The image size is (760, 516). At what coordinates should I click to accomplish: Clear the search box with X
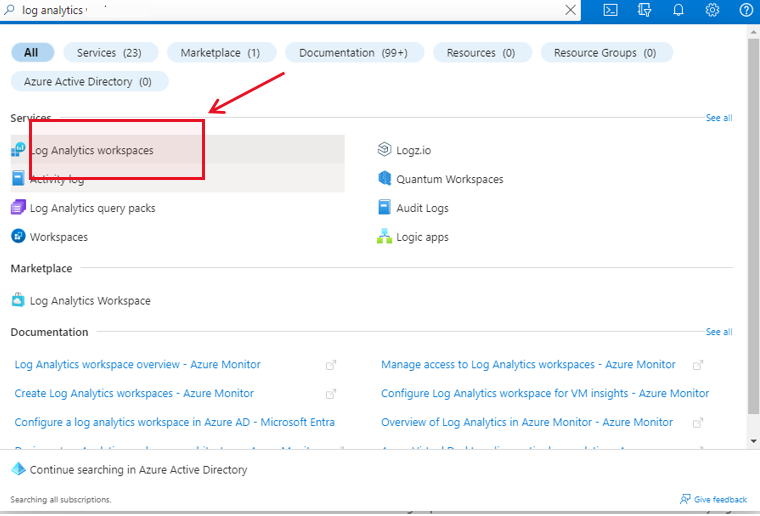[x=570, y=10]
